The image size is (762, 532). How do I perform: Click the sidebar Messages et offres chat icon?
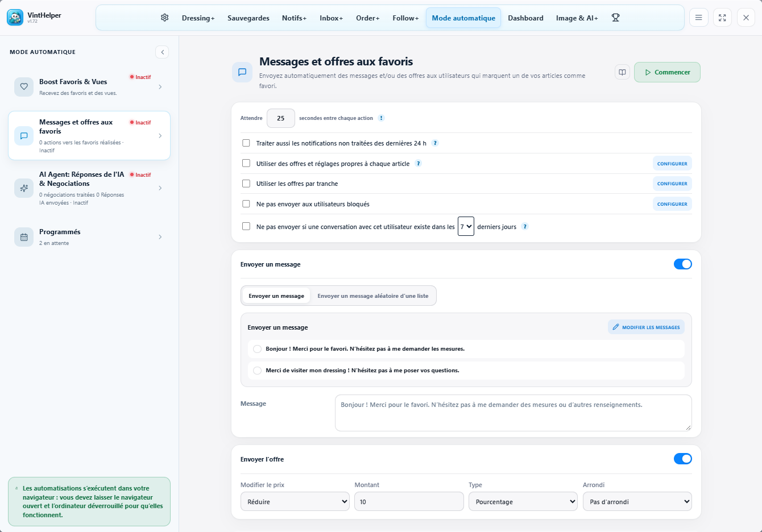pyautogui.click(x=24, y=136)
